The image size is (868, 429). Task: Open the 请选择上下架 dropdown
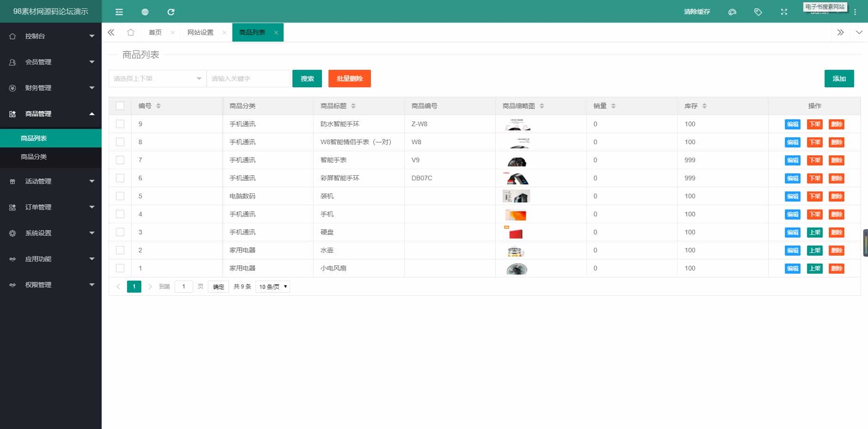point(158,79)
